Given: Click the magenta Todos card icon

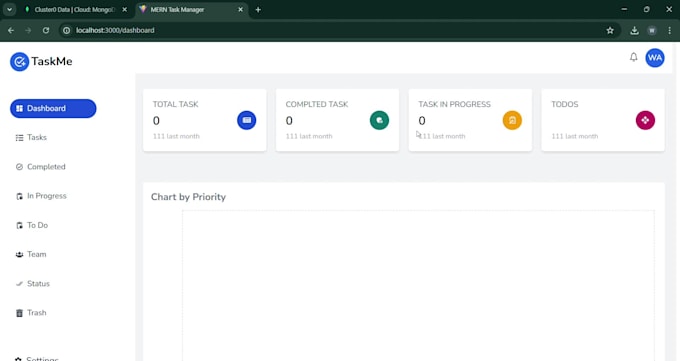Looking at the screenshot, I should click(645, 120).
